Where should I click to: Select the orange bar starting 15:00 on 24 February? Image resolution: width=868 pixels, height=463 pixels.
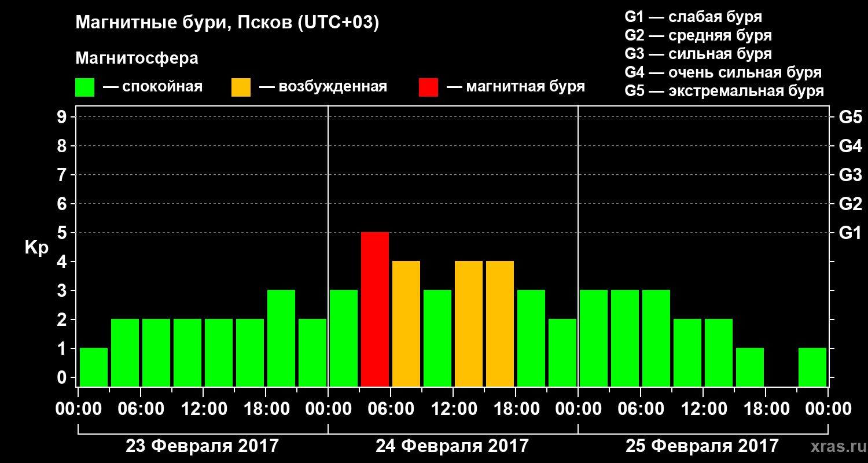coord(500,324)
